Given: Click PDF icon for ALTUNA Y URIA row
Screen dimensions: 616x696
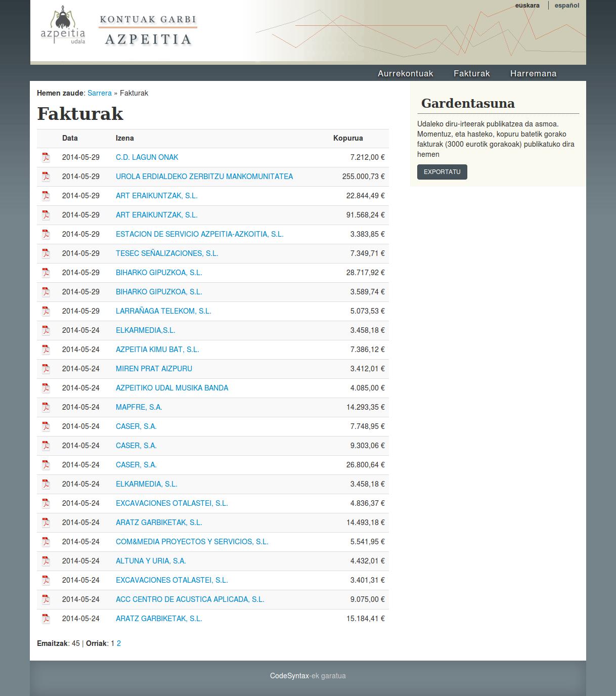Looking at the screenshot, I should [x=46, y=561].
